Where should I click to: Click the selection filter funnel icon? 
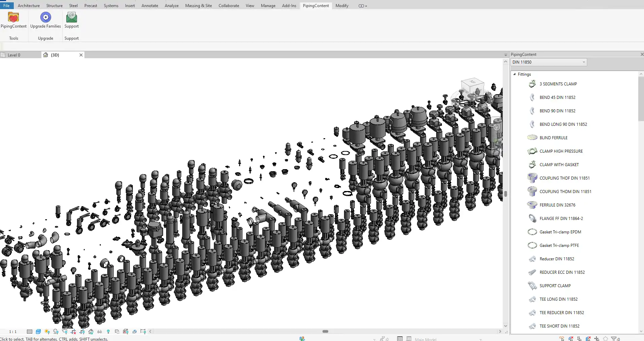pos(614,339)
